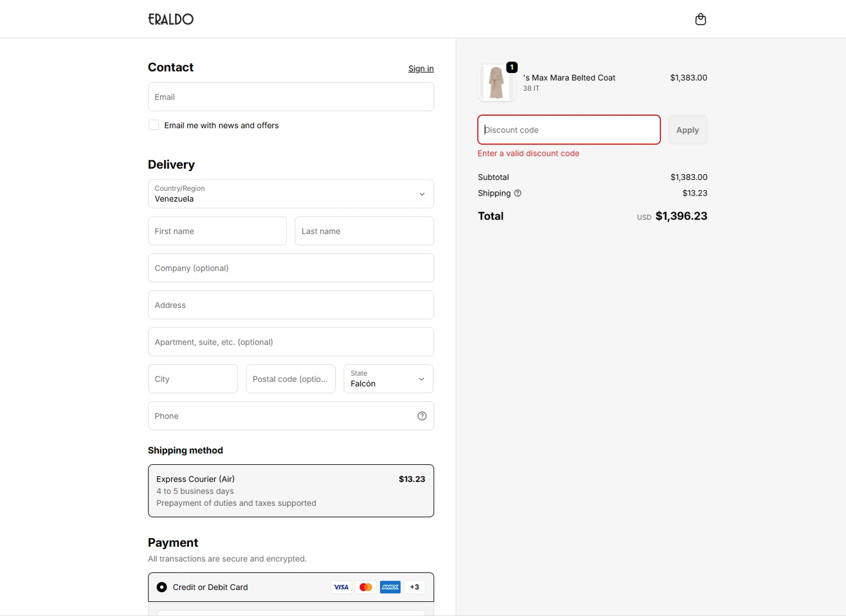The image size is (846, 616).
Task: Click the Shipping method heading
Action: point(186,450)
